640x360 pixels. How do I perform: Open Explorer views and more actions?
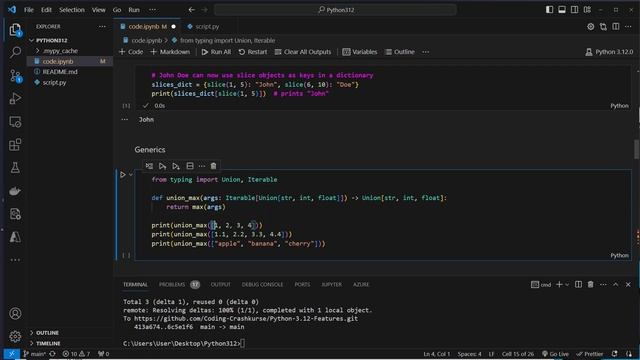point(102,27)
